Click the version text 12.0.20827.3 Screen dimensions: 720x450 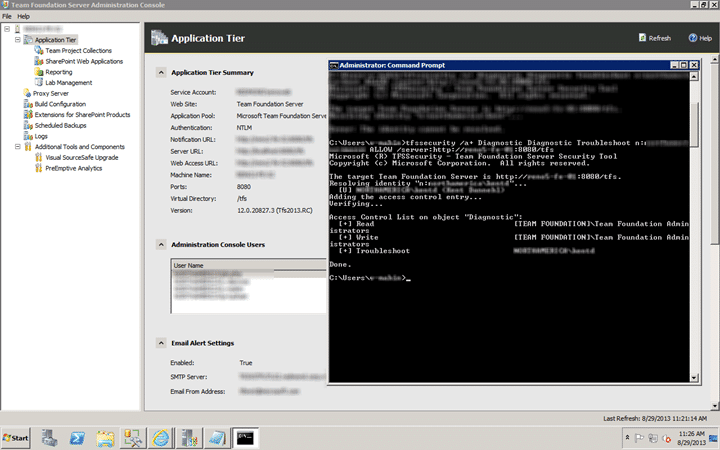275,210
